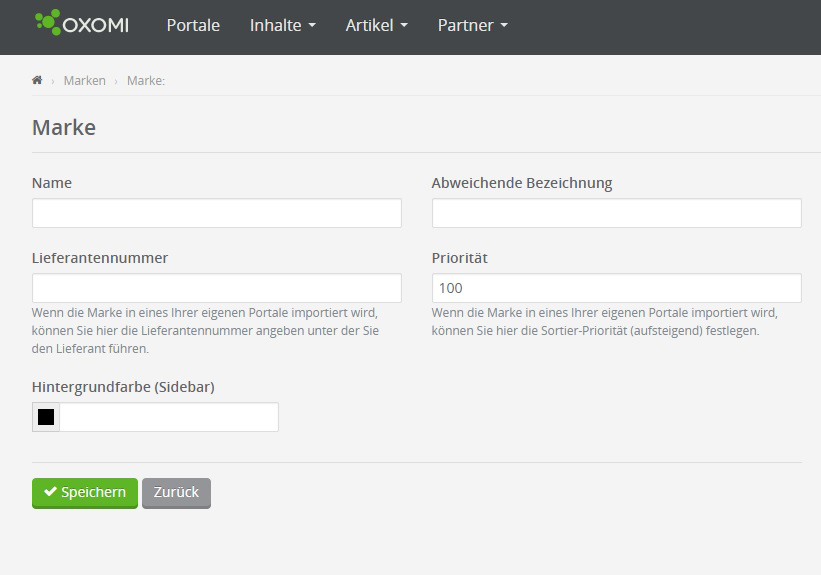821x575 pixels.
Task: Expand the Inhalte dropdown menu
Action: click(x=282, y=26)
